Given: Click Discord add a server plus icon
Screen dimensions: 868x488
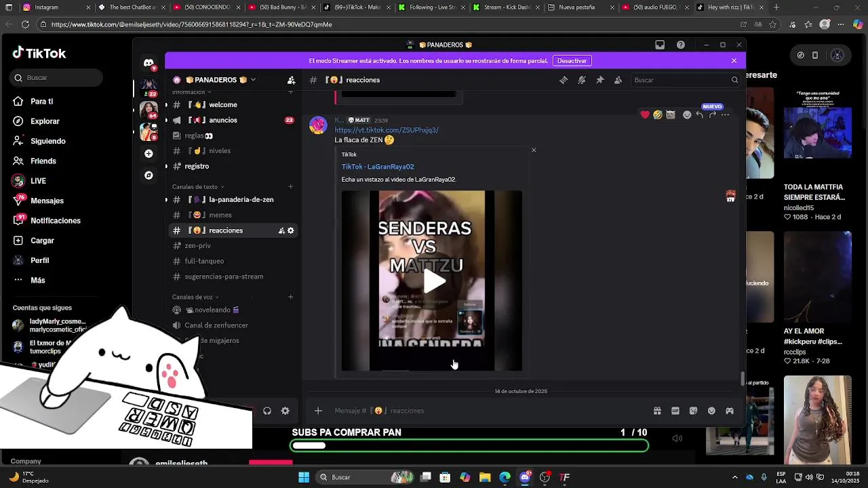Looking at the screenshot, I should (149, 154).
